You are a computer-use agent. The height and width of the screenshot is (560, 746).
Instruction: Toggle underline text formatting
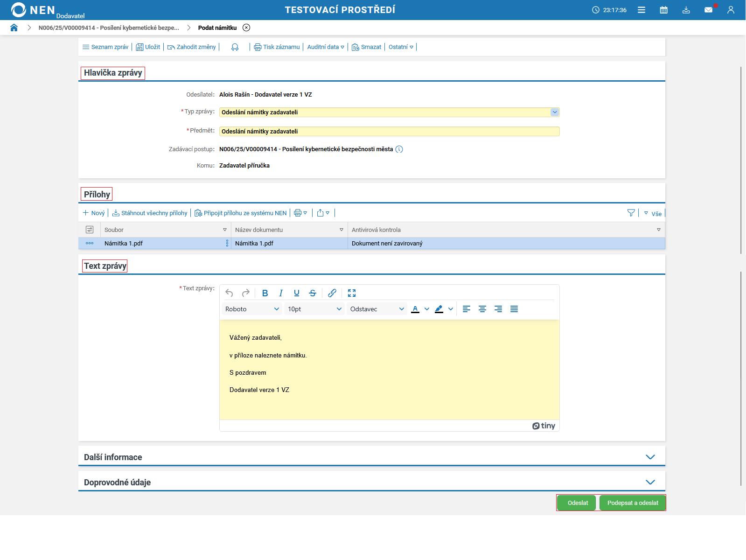pos(297,293)
